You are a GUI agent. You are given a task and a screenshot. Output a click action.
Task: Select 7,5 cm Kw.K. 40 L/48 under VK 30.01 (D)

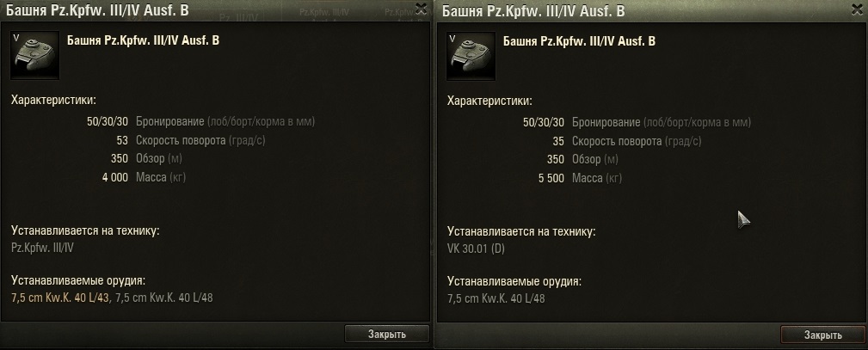(x=496, y=298)
